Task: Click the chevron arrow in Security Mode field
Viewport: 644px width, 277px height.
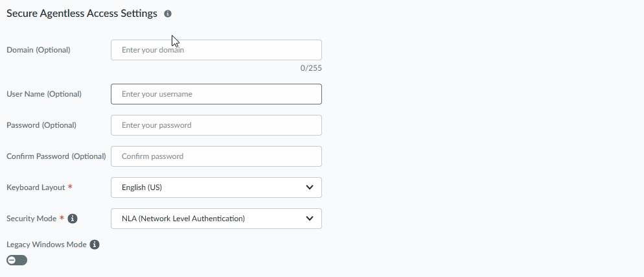Action: point(309,219)
